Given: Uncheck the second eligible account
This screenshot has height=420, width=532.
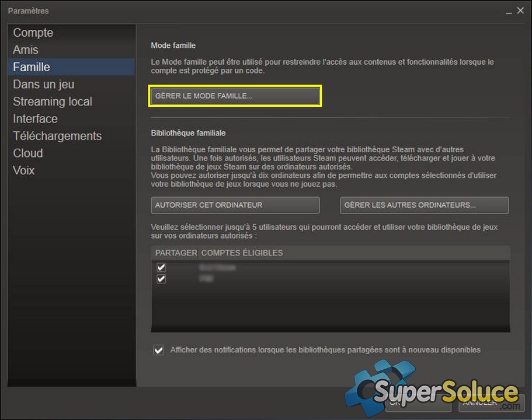Looking at the screenshot, I should point(161,279).
